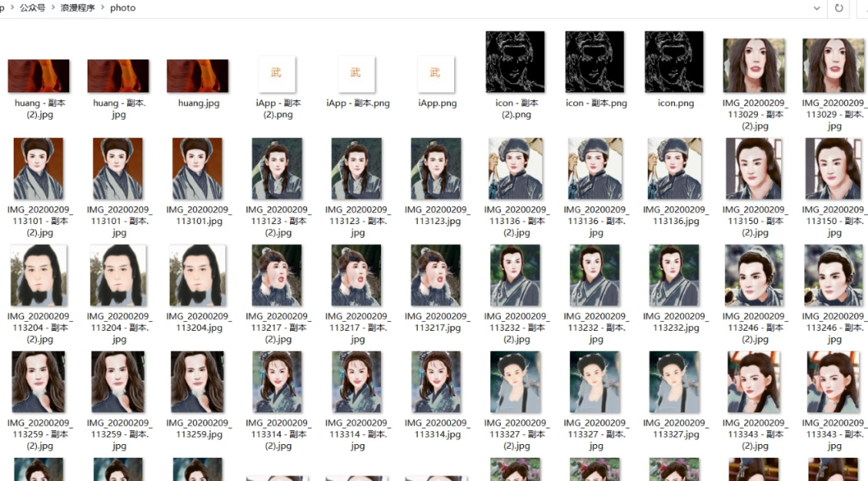Click the 浪漫程序 breadcrumb folder
The height and width of the screenshot is (481, 868).
pos(77,8)
